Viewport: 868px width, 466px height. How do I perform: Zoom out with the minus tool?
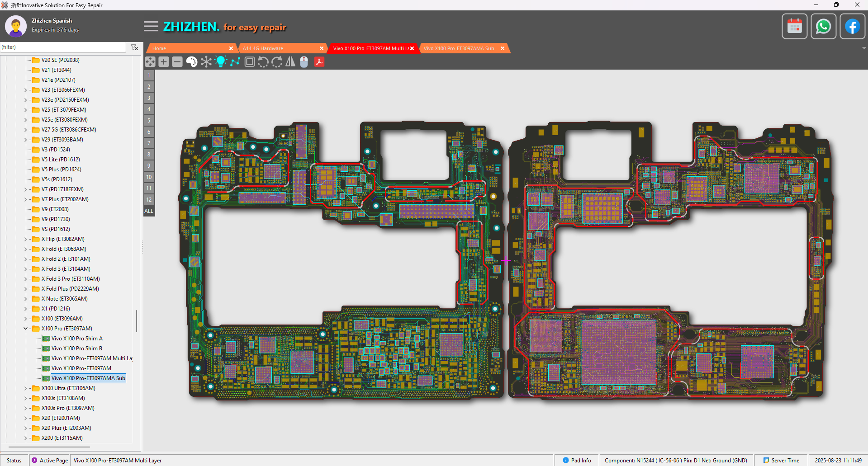pyautogui.click(x=177, y=62)
